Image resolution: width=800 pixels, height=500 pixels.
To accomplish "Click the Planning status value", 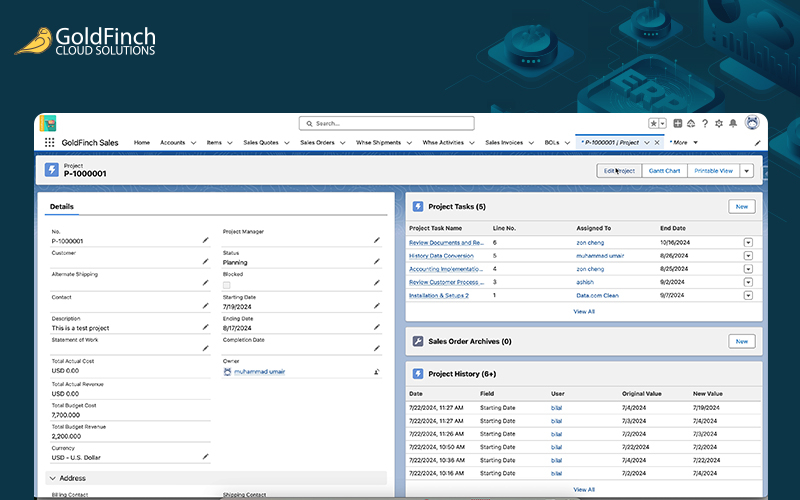I will tap(235, 263).
